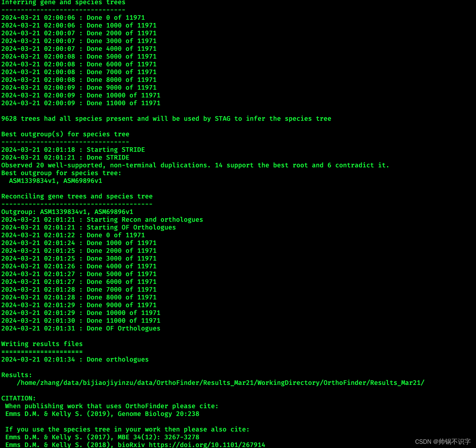The height and width of the screenshot is (448, 476).
Task: Click the 'Results:' label
Action: [x=17, y=375]
